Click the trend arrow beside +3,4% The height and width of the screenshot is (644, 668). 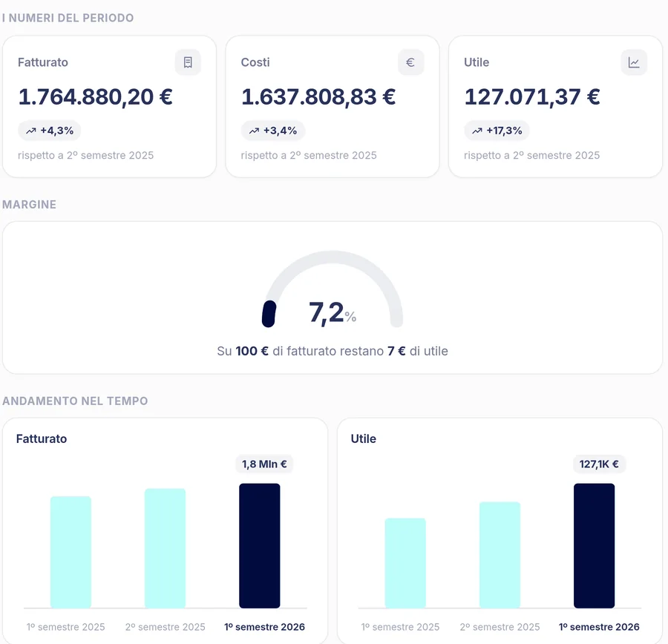255,131
